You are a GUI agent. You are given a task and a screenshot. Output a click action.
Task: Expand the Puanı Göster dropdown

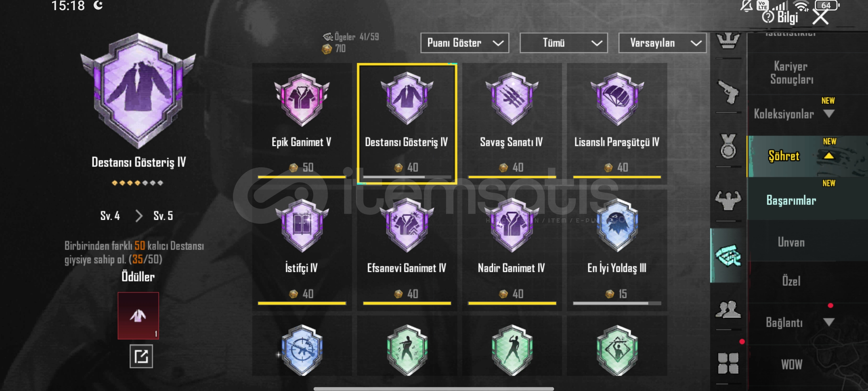coord(465,43)
